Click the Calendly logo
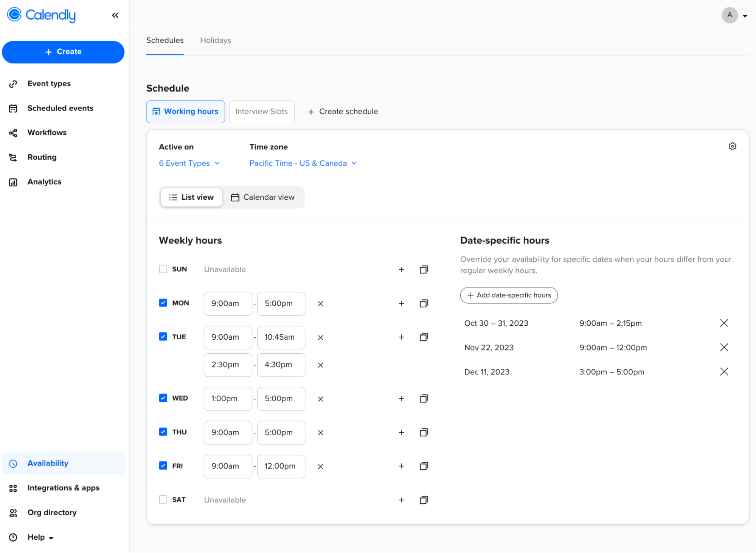756x553 pixels. (42, 15)
